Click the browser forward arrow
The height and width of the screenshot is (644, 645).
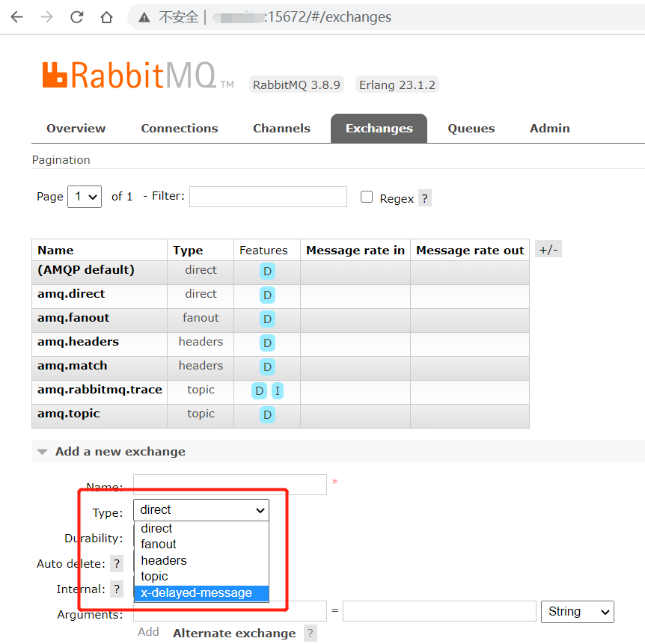coord(47,17)
